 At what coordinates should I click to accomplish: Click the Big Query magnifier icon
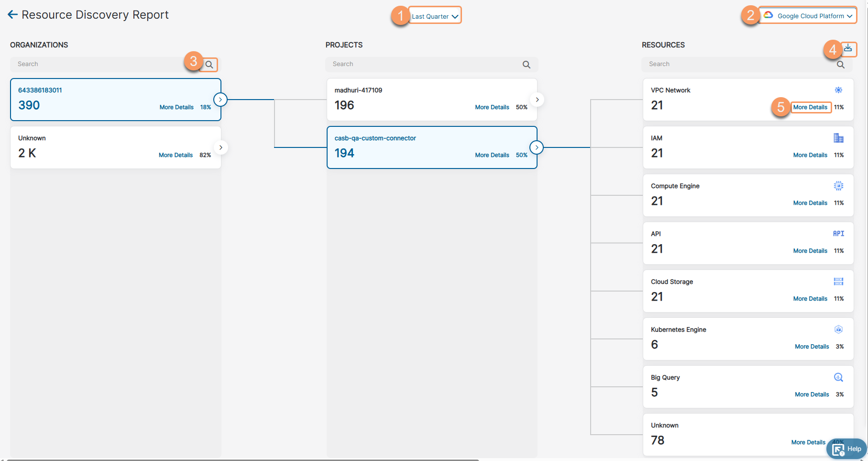coord(838,377)
